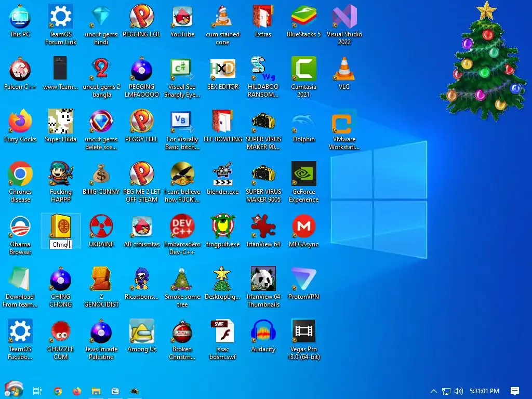Image resolution: width=532 pixels, height=399 pixels.
Task: Launch the Dolphin emulator shortcut
Action: pos(303,126)
